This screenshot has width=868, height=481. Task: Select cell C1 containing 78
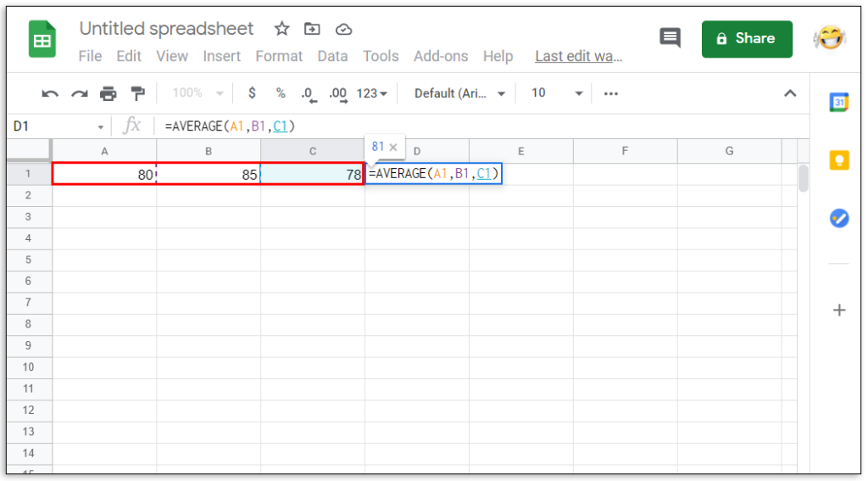click(x=313, y=174)
